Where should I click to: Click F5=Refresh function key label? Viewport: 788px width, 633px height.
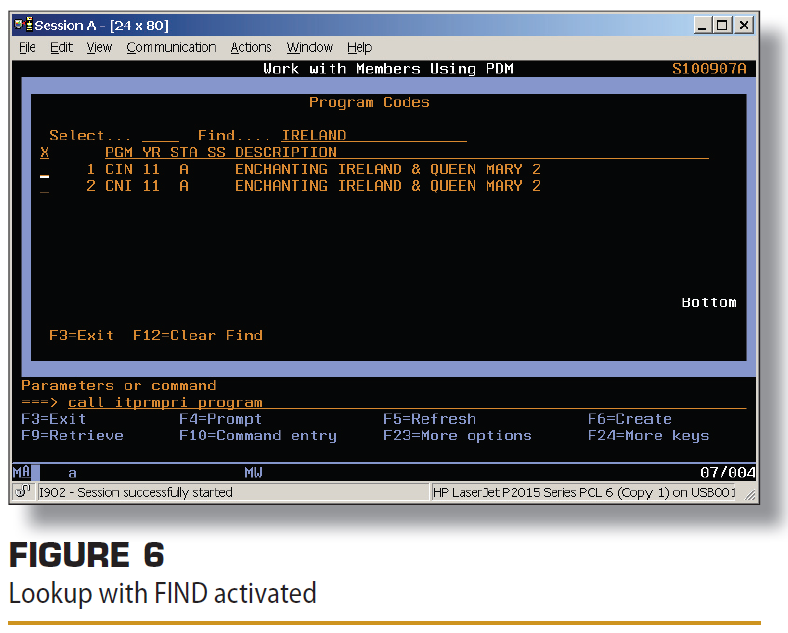coord(429,419)
